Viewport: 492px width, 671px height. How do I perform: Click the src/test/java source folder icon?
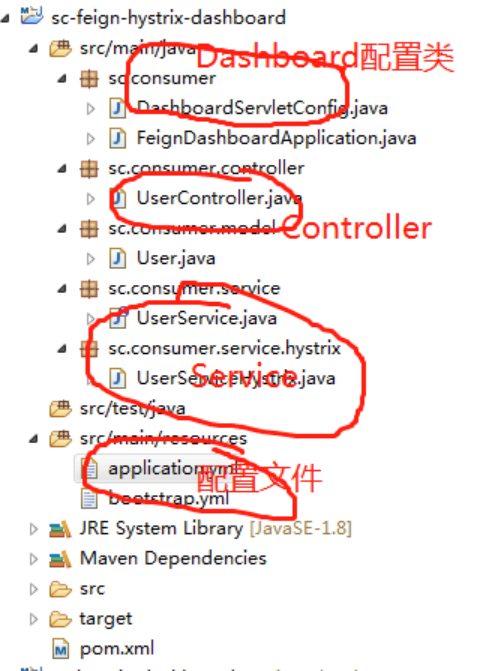[60, 409]
